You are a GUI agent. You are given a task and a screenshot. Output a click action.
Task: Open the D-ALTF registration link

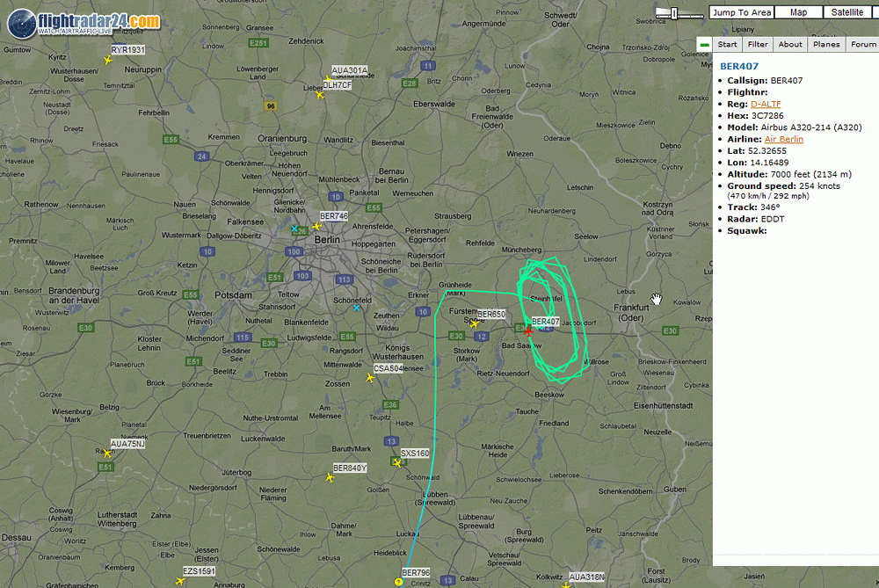point(766,104)
